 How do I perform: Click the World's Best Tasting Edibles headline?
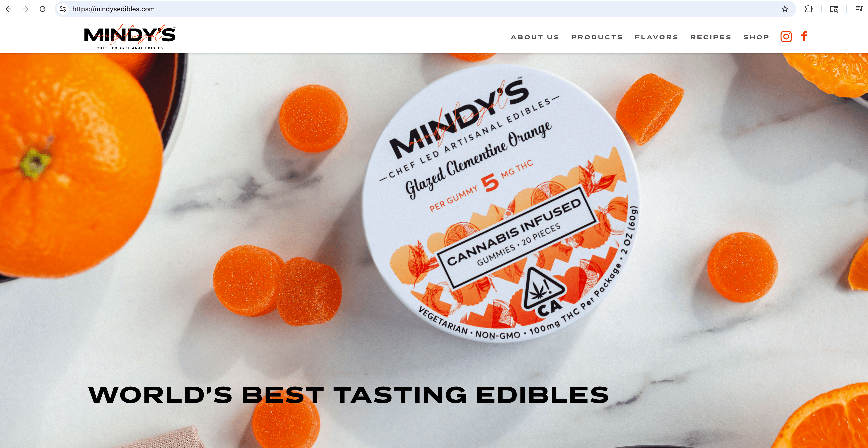tap(348, 395)
